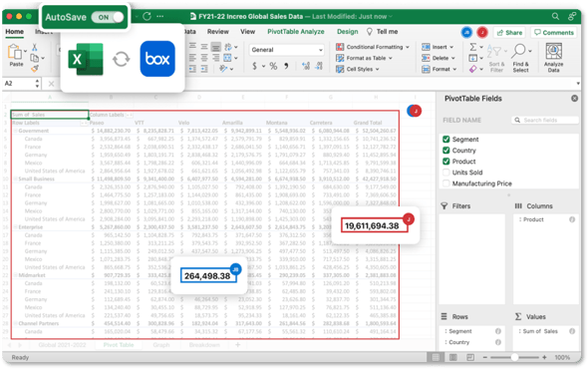Click the Paste clipboard icon
The height and width of the screenshot is (369, 588).
point(15,52)
